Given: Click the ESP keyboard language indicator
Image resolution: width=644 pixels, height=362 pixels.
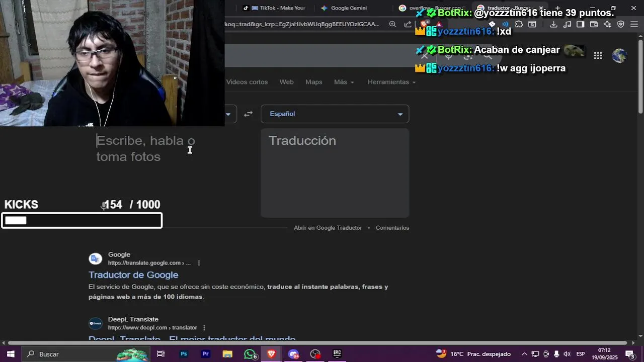Looking at the screenshot, I should click(580, 354).
